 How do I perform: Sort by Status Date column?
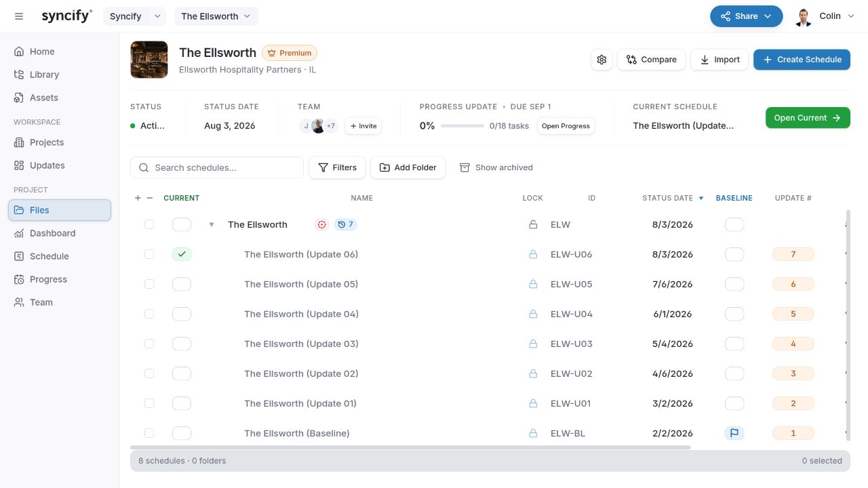[x=673, y=198]
